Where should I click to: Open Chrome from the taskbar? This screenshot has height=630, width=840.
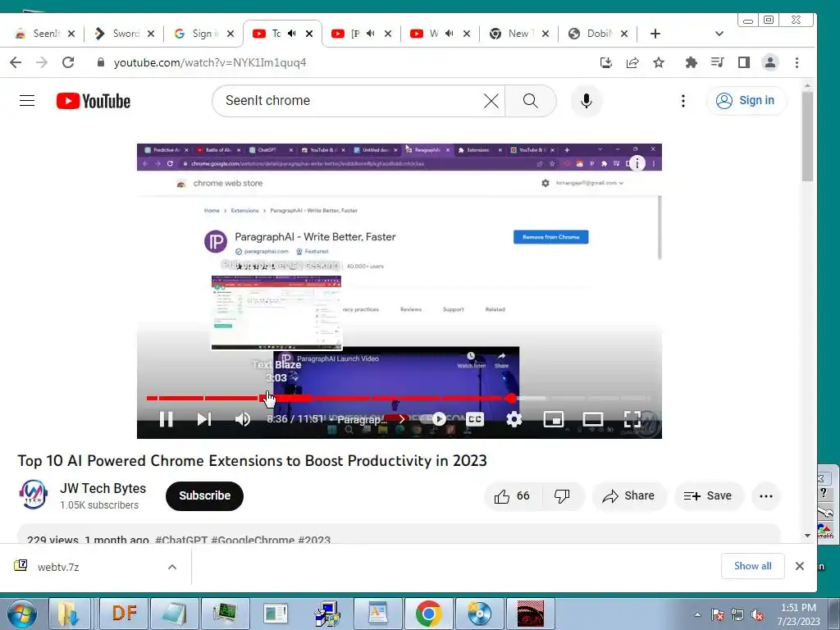click(x=428, y=614)
